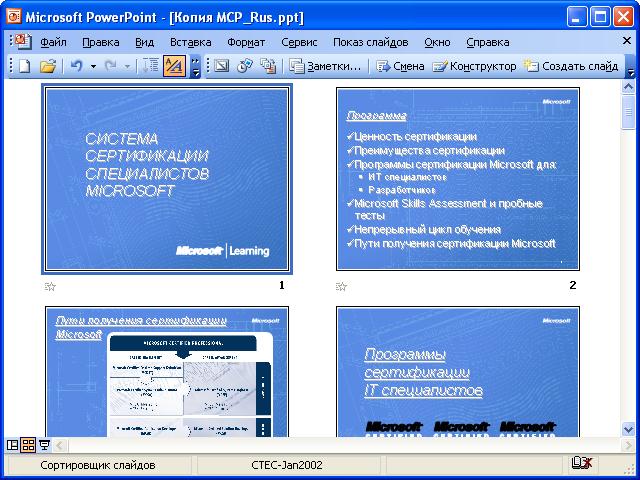The width and height of the screenshot is (640, 480).
Task: Select the Пути получения сертификации slide thumbnail
Action: pyautogui.click(x=167, y=371)
